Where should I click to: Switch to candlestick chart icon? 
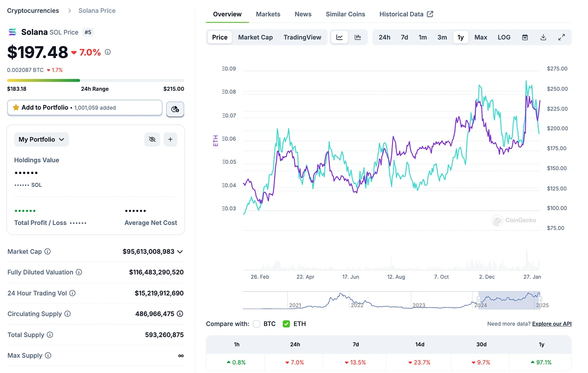358,37
